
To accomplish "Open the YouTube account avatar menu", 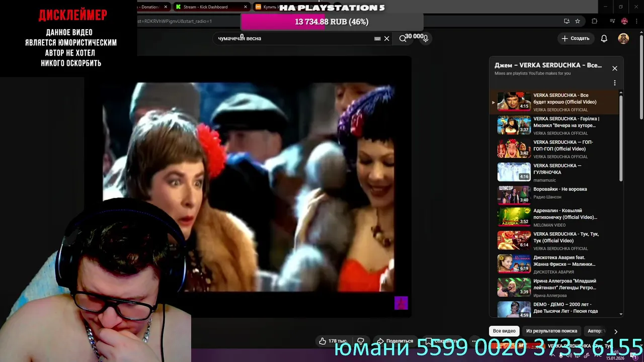I will 623,39.
